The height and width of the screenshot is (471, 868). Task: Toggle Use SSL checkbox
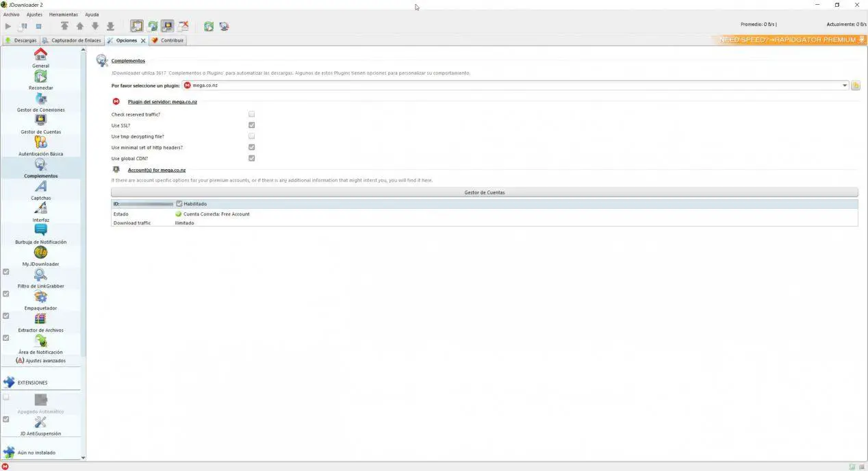(252, 125)
